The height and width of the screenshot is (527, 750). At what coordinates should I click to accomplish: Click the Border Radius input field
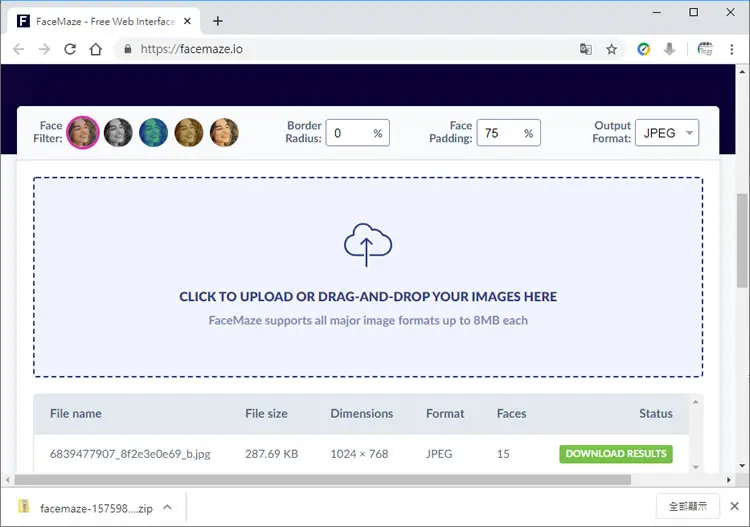[x=358, y=133]
